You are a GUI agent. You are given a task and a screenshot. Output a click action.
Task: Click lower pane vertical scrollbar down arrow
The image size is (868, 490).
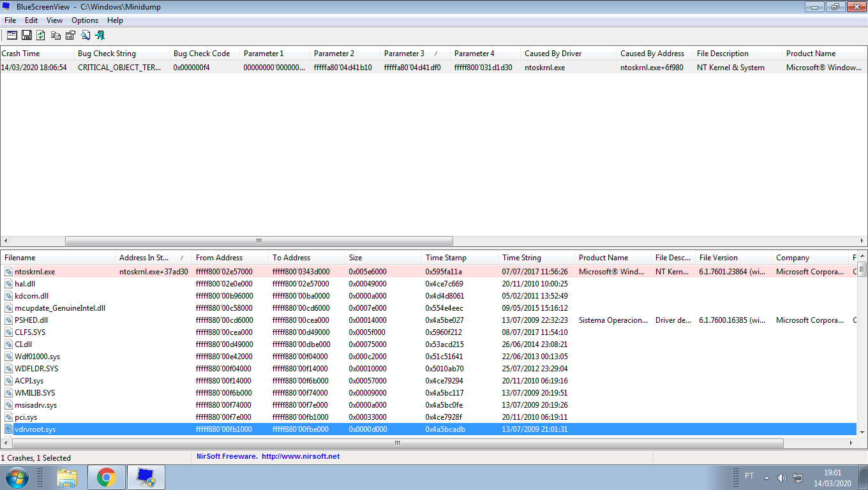[x=862, y=431]
